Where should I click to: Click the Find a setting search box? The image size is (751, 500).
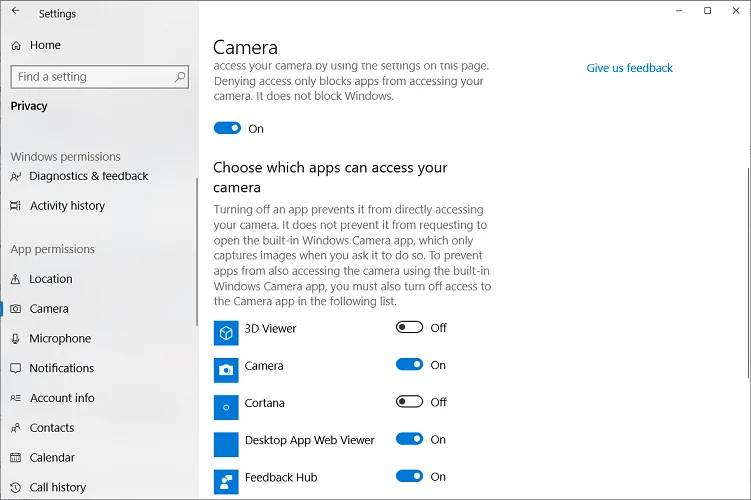tap(100, 77)
